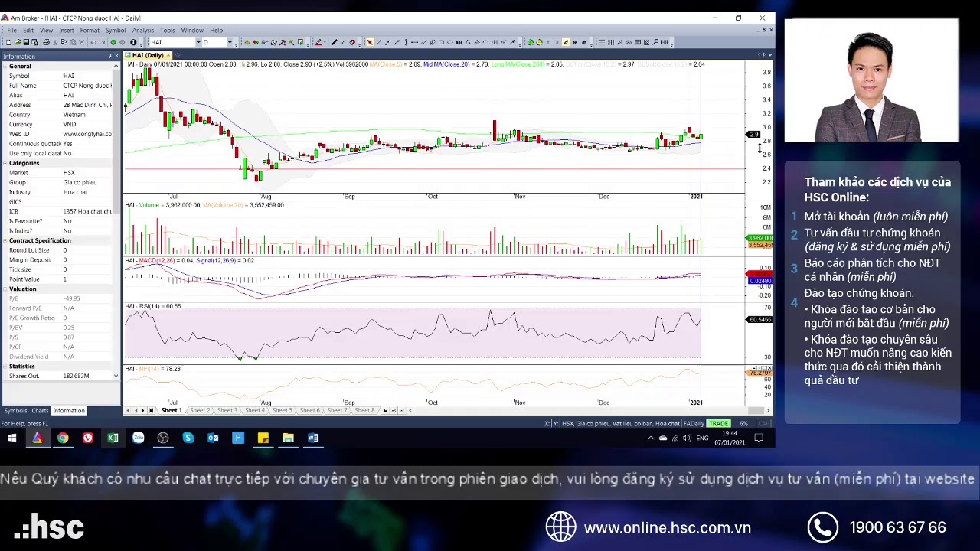Select the arrow pointer drawing tool
The image size is (980, 551).
coord(370,42)
